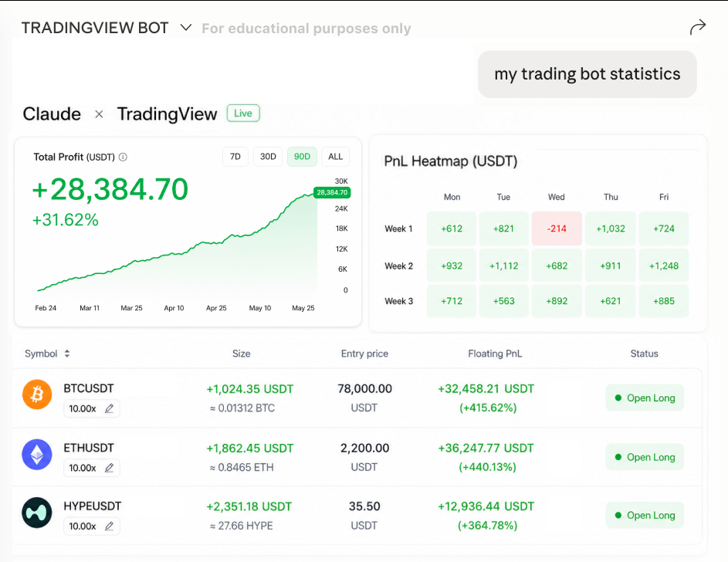Click Week 1 Friday cell +724

[664, 229]
